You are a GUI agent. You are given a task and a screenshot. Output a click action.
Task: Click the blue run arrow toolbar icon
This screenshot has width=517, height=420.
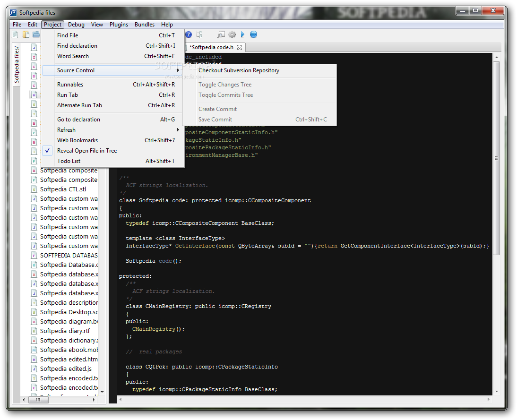pos(242,34)
